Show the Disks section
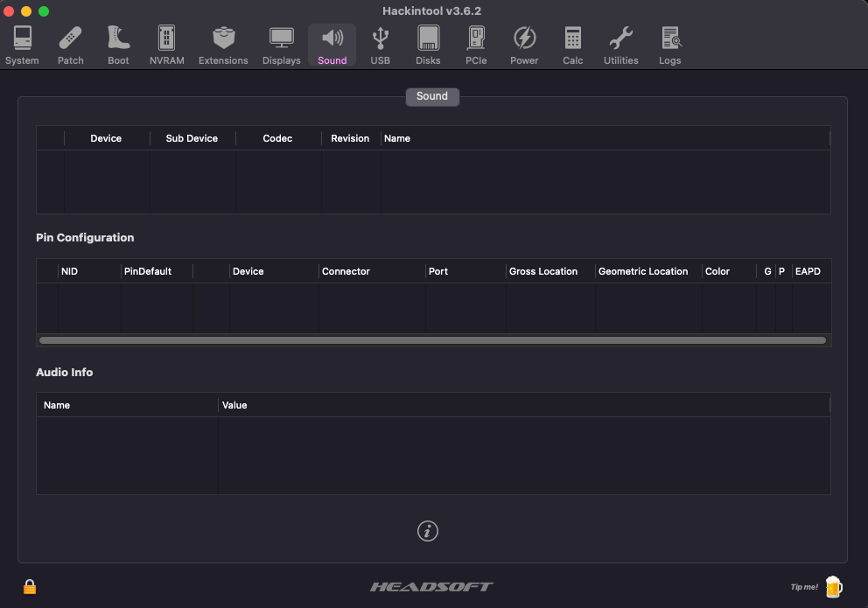The image size is (868, 608). [428, 45]
